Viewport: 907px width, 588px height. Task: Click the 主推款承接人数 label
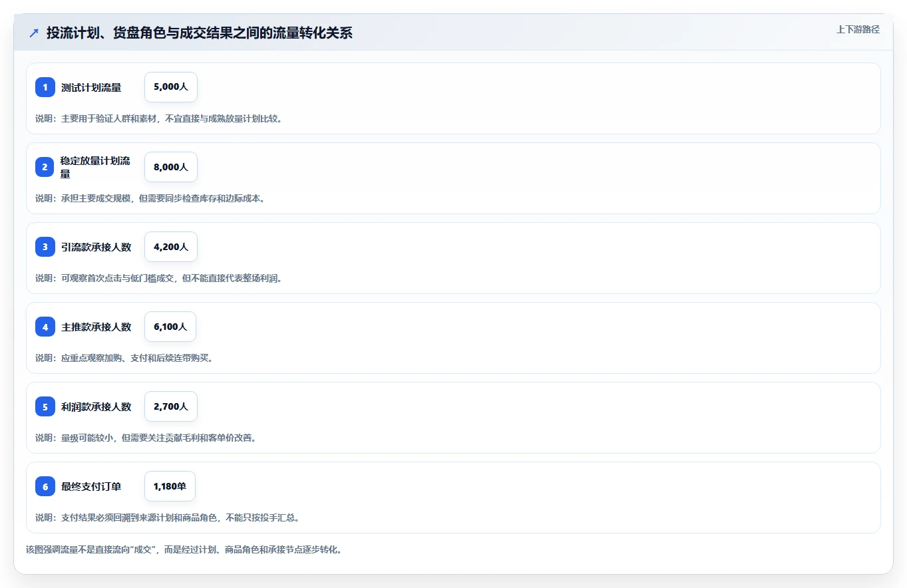point(96,327)
